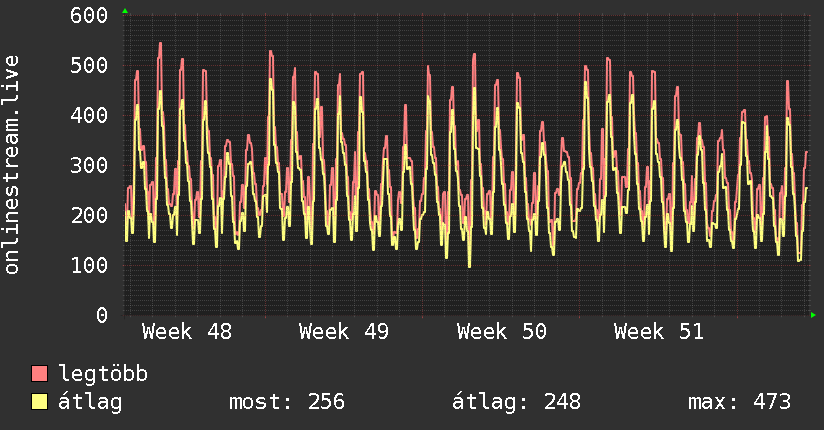Click the Week 49 axis label

point(344,332)
